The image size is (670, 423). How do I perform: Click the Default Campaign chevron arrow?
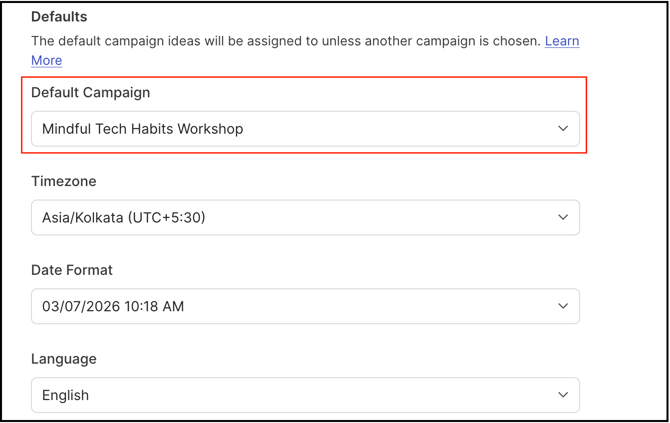tap(563, 129)
